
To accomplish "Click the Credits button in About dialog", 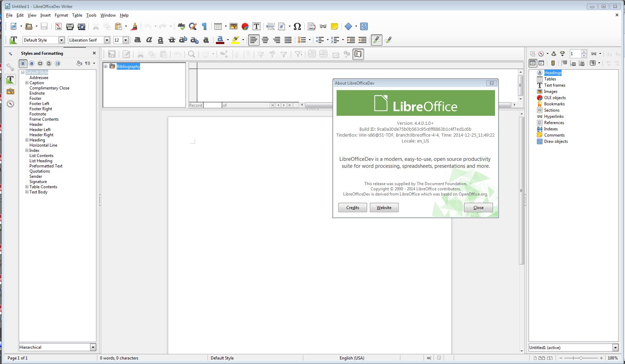I will pyautogui.click(x=353, y=208).
